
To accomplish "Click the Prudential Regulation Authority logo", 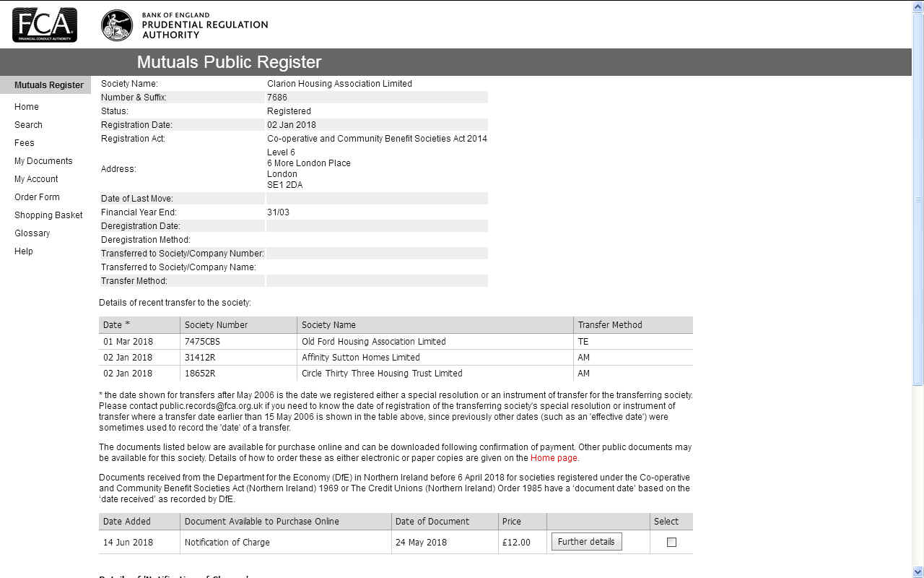I will [x=184, y=25].
